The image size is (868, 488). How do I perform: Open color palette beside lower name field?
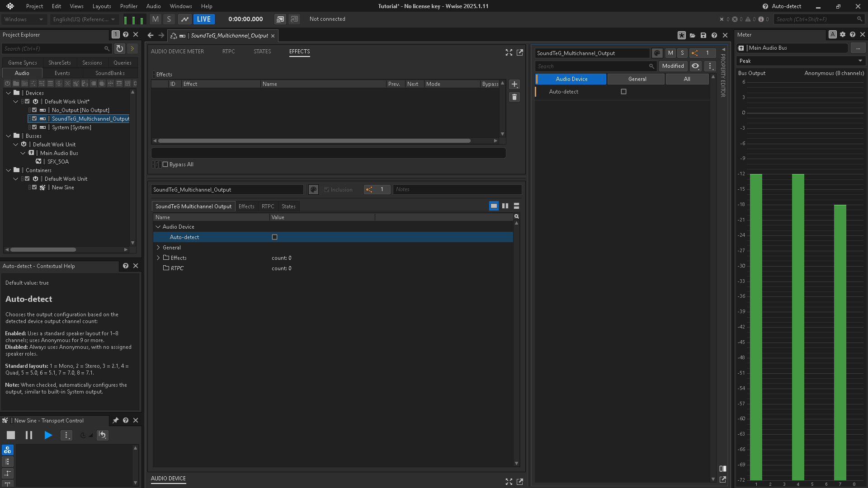tap(313, 190)
